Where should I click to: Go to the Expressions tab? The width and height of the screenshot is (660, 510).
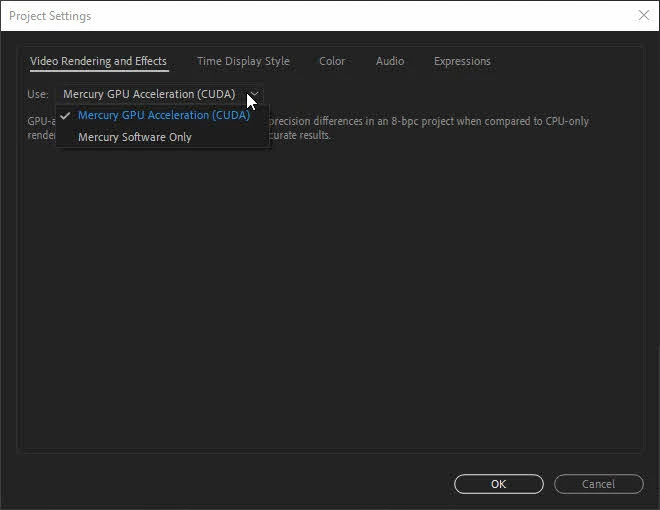(462, 61)
